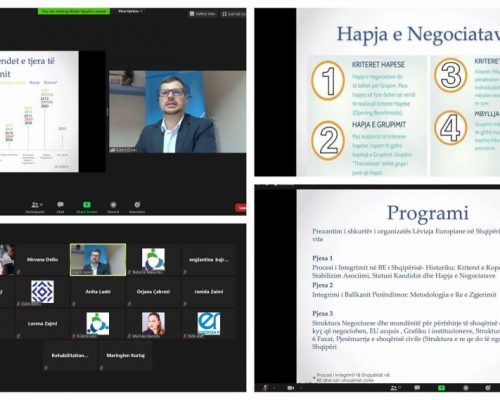Open the Reactions menu
Screen dimensions: 500x400
pyautogui.click(x=137, y=207)
